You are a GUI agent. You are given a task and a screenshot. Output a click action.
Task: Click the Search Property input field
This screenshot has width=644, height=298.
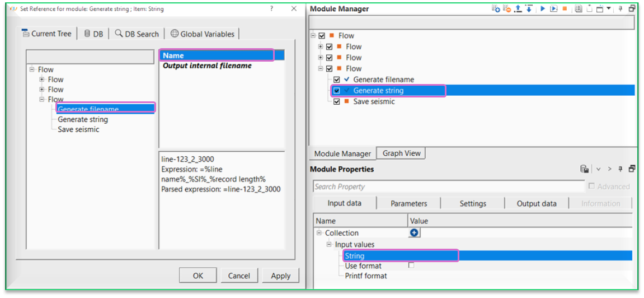coord(448,187)
